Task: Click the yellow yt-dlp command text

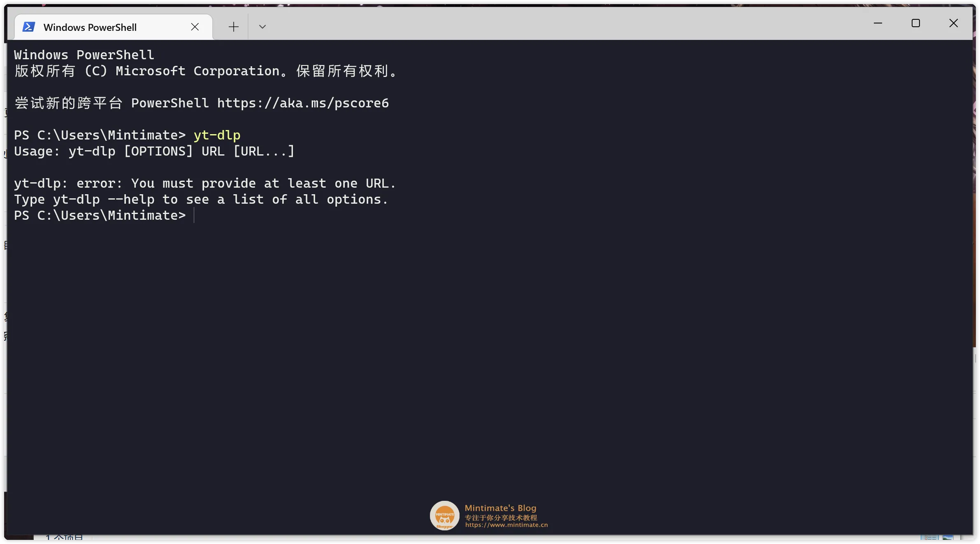Action: pos(217,135)
